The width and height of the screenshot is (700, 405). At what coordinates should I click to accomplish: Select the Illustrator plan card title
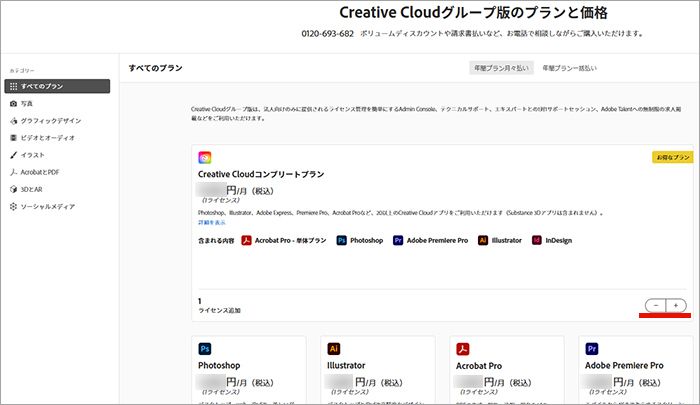(346, 365)
